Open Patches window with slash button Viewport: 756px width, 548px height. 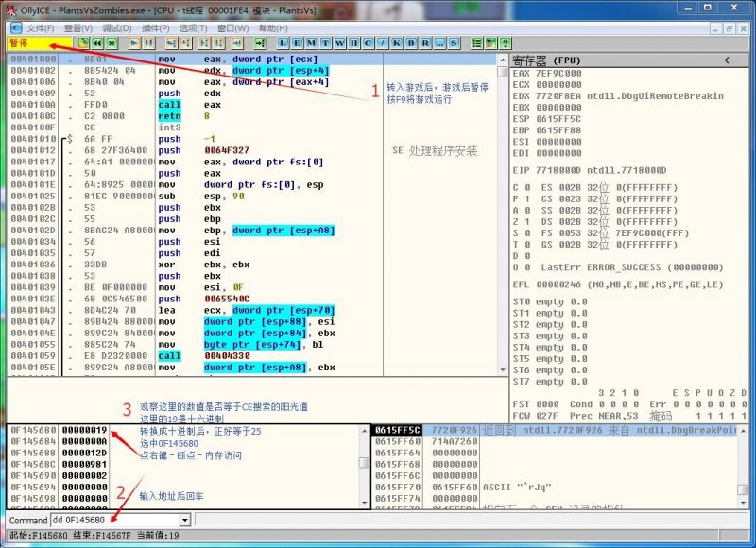point(383,43)
